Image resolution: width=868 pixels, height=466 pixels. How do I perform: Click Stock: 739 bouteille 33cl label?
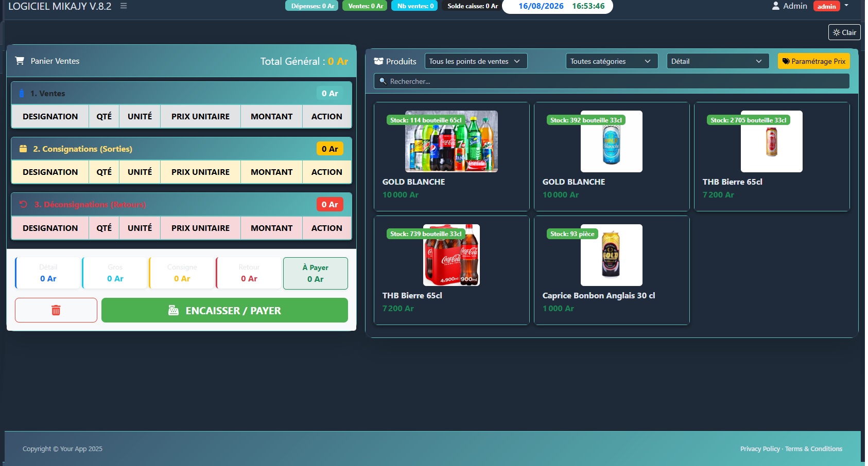point(426,234)
